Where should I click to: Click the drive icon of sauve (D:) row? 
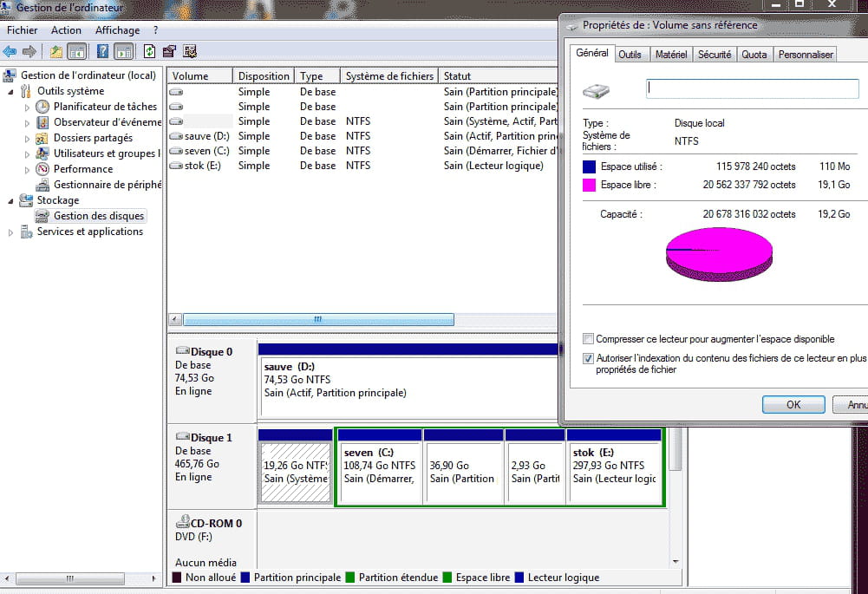pos(176,136)
